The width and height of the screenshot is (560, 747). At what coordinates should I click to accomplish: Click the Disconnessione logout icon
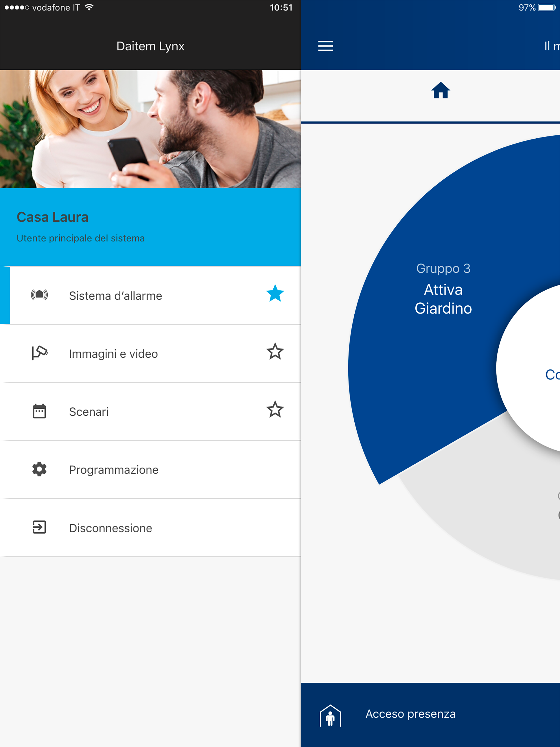(39, 527)
